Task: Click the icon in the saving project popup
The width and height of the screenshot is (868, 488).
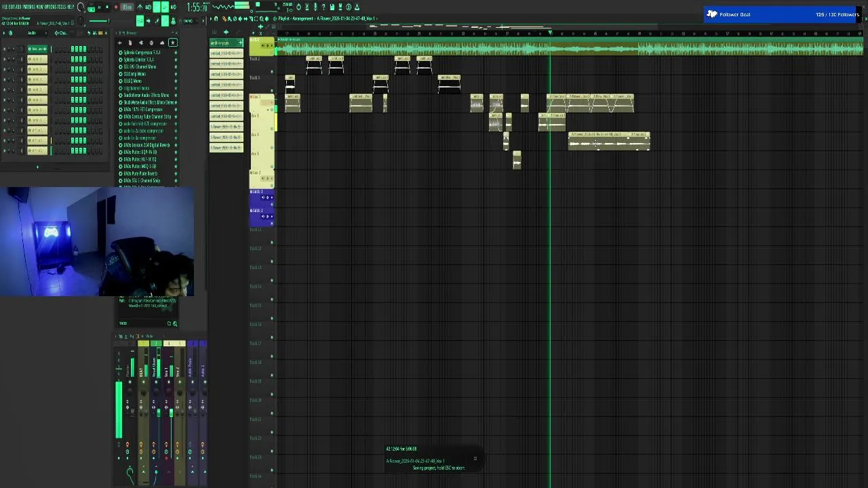Action: point(475,459)
